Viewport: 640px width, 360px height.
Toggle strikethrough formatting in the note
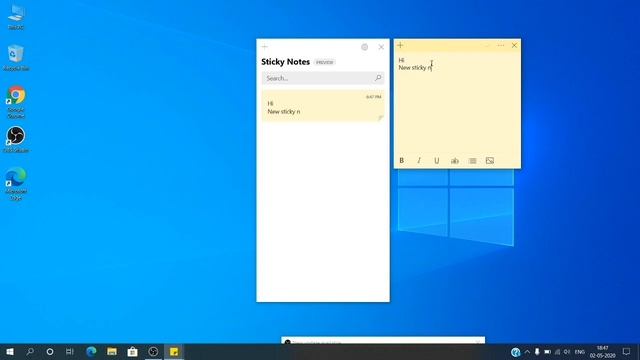pos(455,160)
